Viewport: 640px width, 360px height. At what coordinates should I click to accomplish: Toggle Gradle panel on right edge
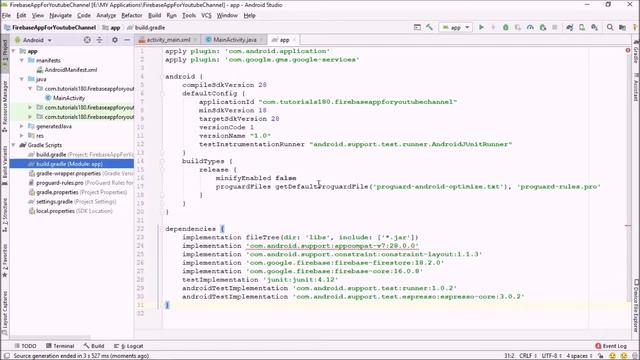pyautogui.click(x=636, y=53)
